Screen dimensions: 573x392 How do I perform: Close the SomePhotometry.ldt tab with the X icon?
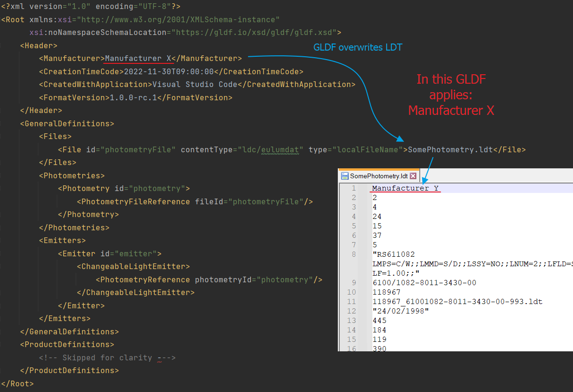tap(414, 175)
